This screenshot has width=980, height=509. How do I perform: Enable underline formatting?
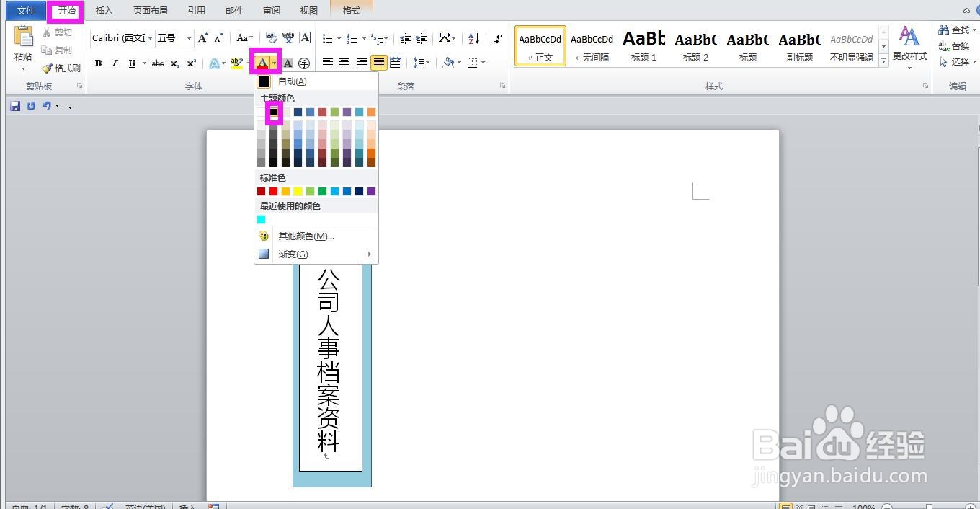pyautogui.click(x=132, y=63)
